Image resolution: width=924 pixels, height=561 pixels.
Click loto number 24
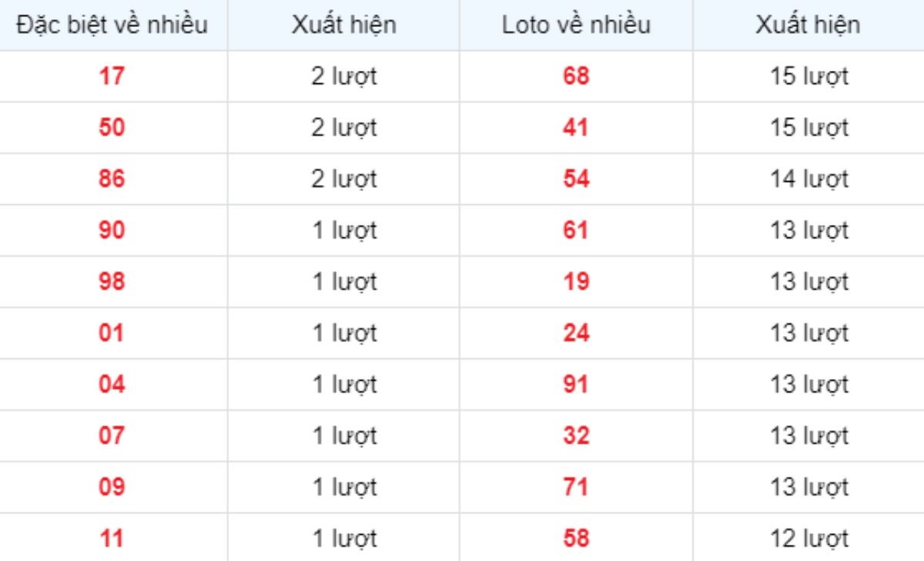[x=576, y=333]
